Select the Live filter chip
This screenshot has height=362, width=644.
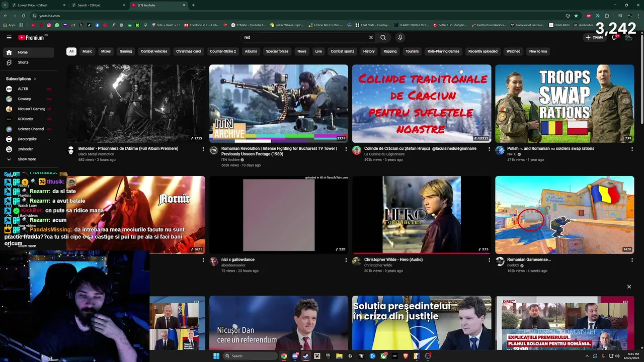(x=318, y=51)
